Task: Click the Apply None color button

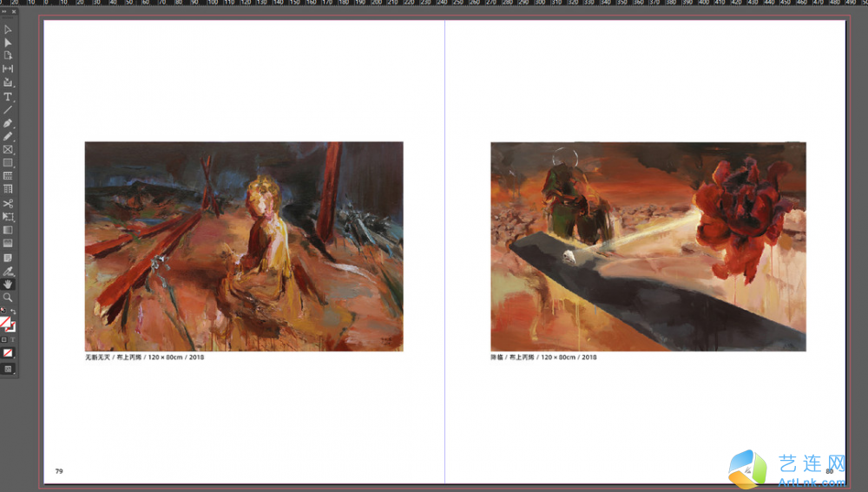Action: 8,353
